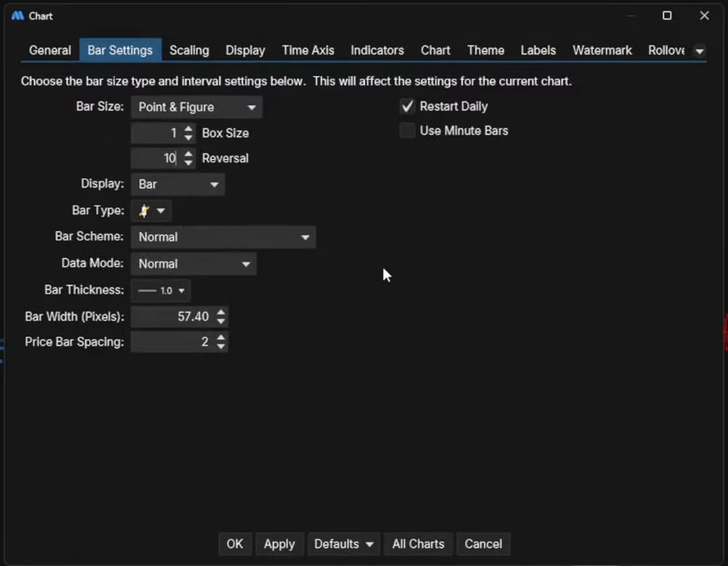Open the Watermark tab
This screenshot has height=566, width=728.
(602, 50)
